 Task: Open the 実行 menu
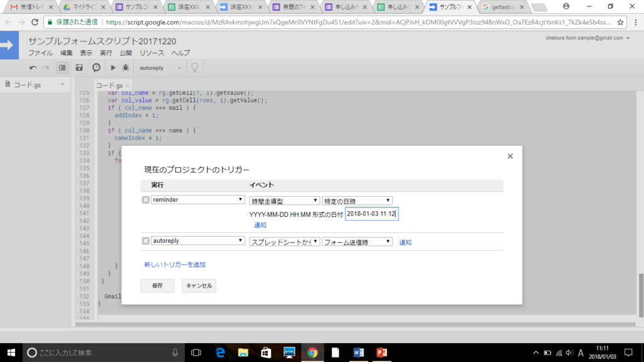click(106, 53)
